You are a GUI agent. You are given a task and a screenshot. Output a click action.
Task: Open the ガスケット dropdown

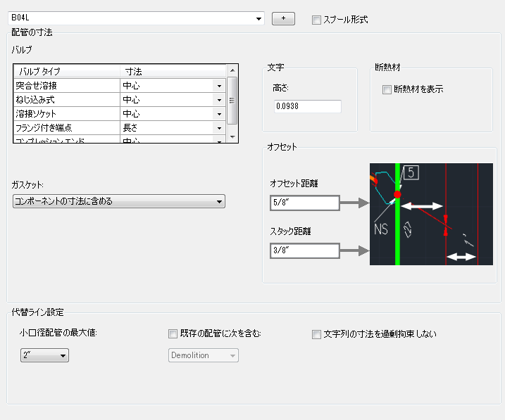pyautogui.click(x=119, y=201)
